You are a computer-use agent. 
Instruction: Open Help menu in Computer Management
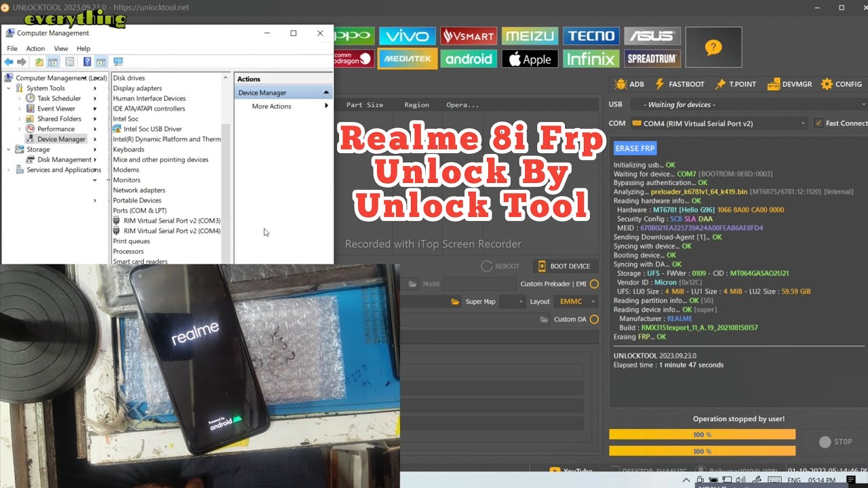click(83, 49)
